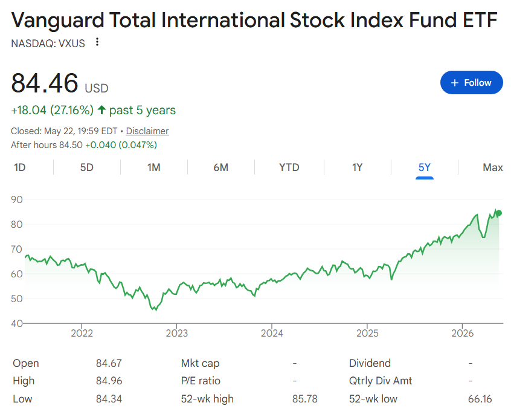The height and width of the screenshot is (420, 511).
Task: Click the 52-wk low value 66.16
Action: 480,399
